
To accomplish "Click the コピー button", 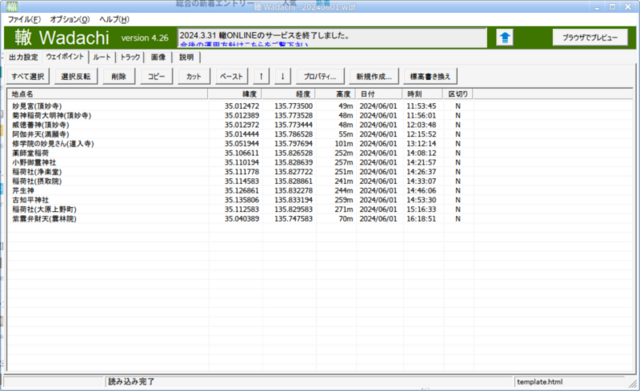I will click(156, 76).
